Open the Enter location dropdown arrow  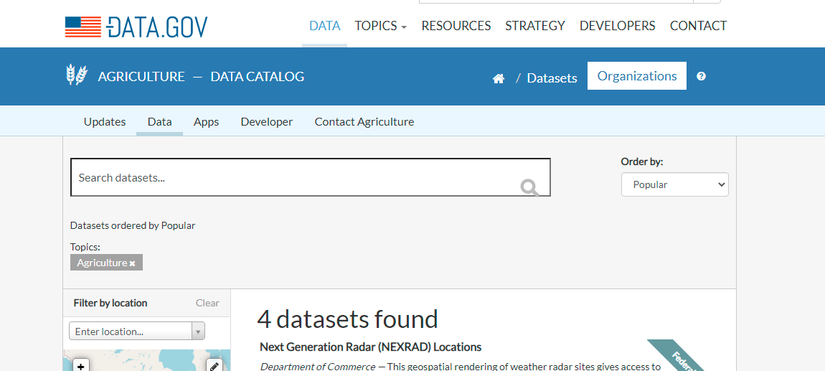pyautogui.click(x=198, y=332)
